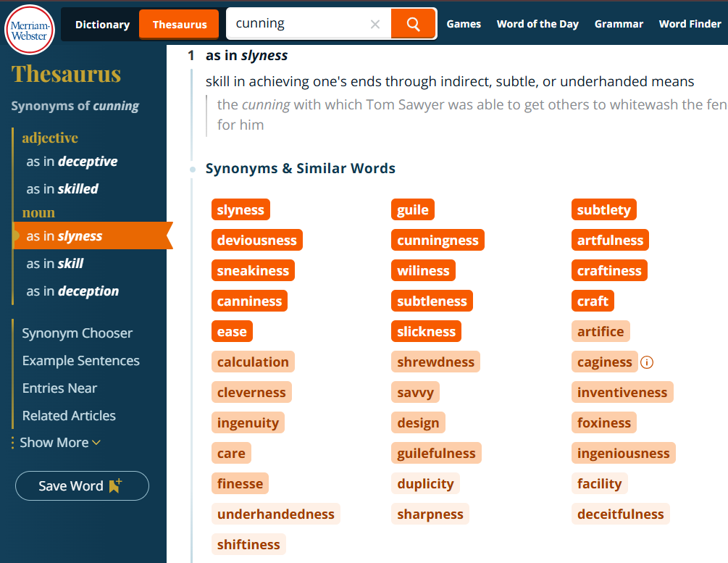Switch to the Dictionary tab

[102, 25]
